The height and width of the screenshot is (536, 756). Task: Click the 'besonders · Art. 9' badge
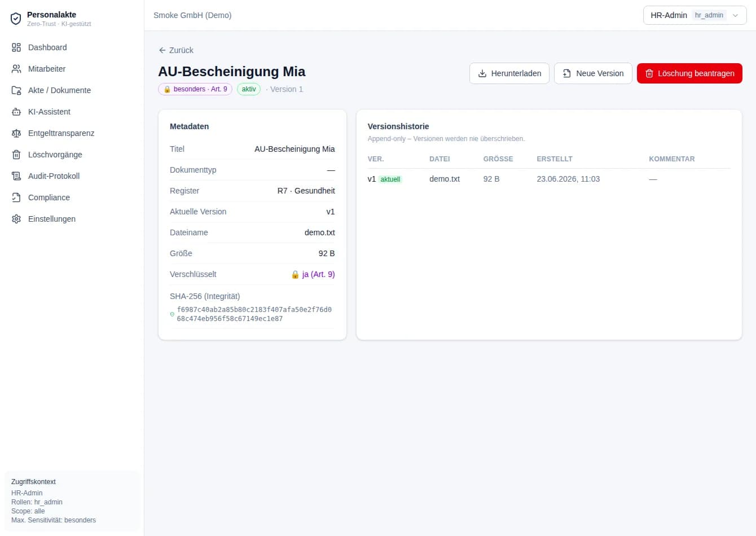click(195, 89)
